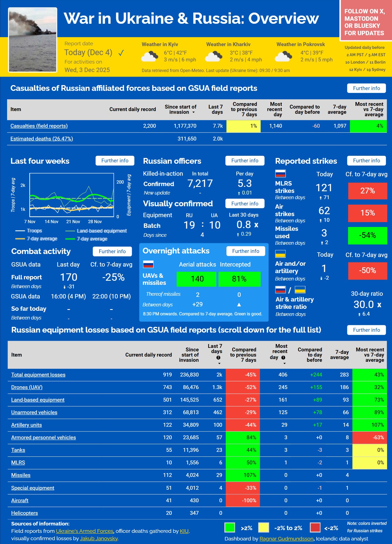Screen dimensions: 392x544
Task: Click the green 107% Artillery units cell
Action: tap(370, 425)
